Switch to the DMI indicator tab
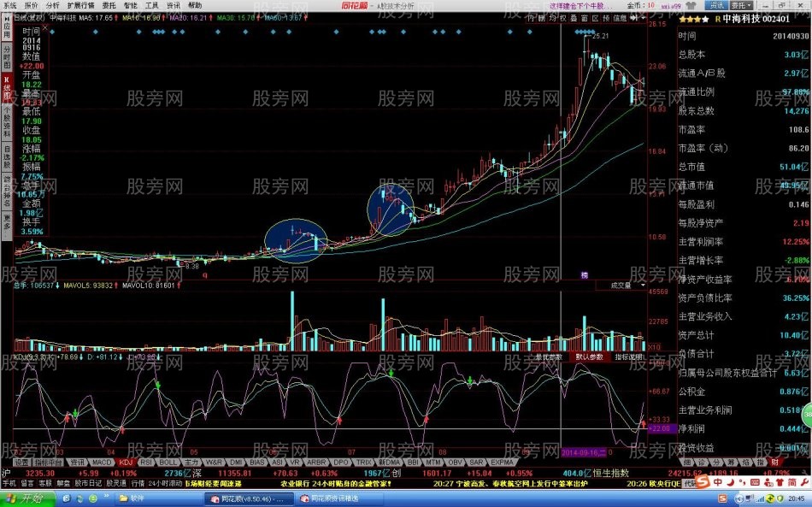 coord(236,462)
